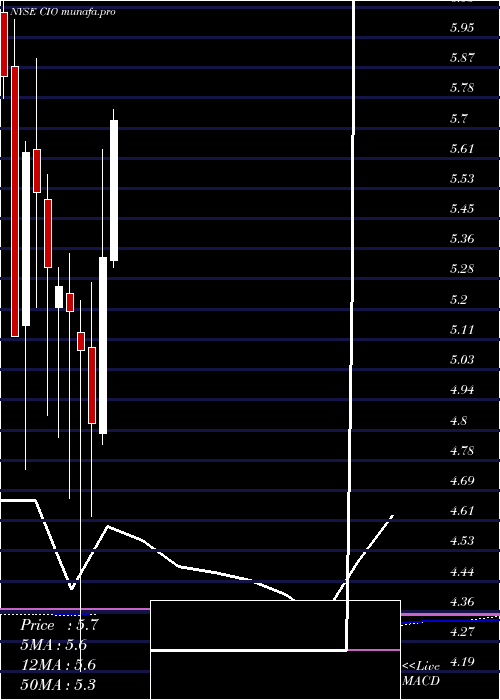The height and width of the screenshot is (700, 500).
Task: Click the 5MA : 5.6 readout
Action: [x=54, y=645]
